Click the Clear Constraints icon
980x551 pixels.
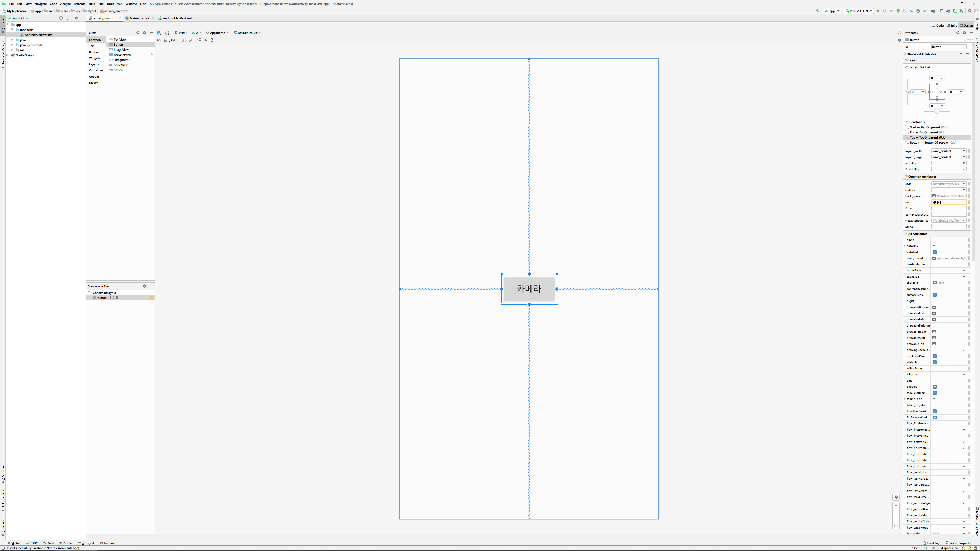pyautogui.click(x=184, y=40)
